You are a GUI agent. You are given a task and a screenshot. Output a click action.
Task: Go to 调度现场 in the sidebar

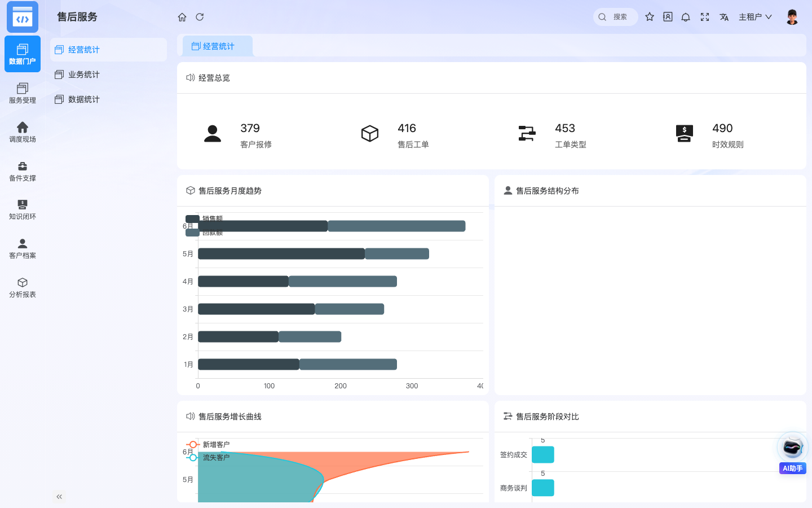pyautogui.click(x=23, y=132)
